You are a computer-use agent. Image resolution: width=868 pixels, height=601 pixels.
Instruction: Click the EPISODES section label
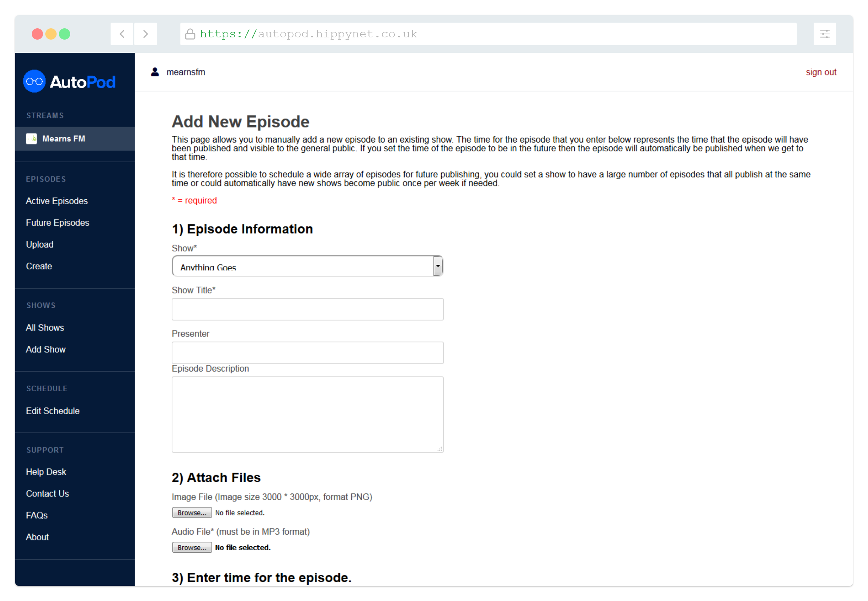46,179
